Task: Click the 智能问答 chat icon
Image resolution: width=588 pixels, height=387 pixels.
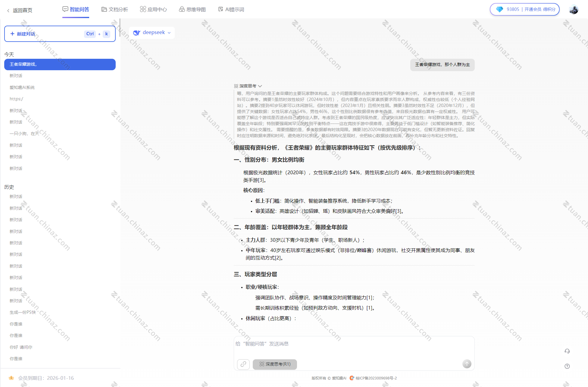Action: coord(65,9)
